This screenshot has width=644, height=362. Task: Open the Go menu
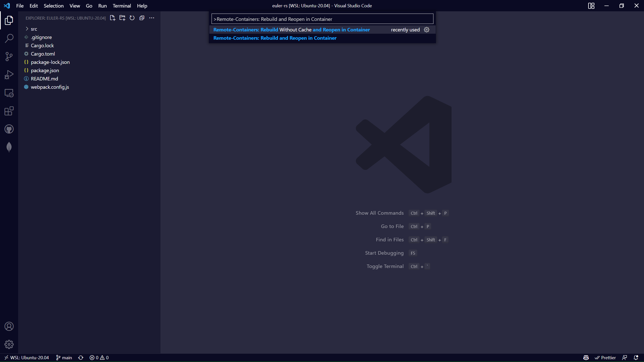coord(89,6)
